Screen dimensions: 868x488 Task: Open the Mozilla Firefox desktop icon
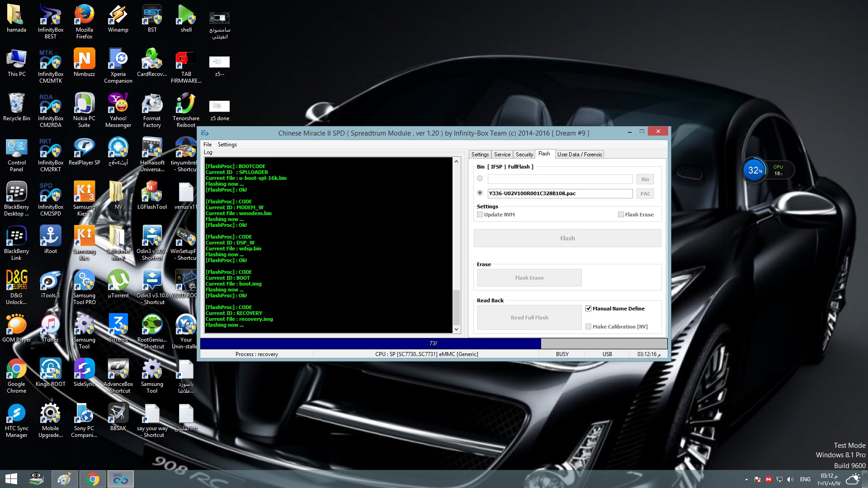(84, 21)
